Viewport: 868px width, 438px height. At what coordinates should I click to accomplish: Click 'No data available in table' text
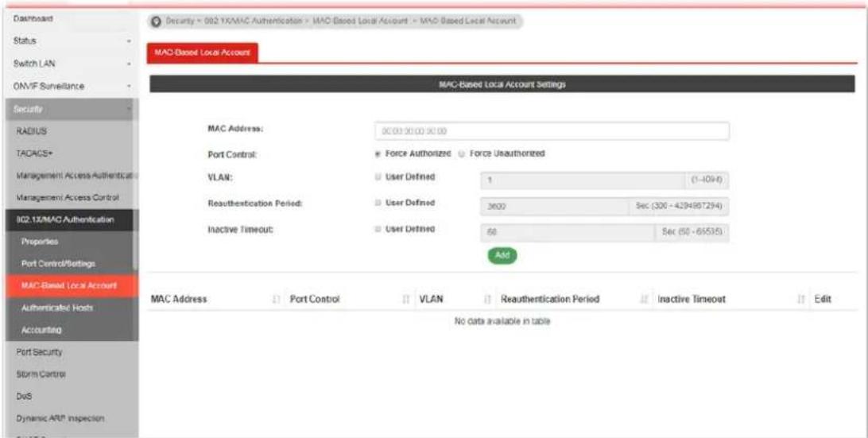pos(502,321)
